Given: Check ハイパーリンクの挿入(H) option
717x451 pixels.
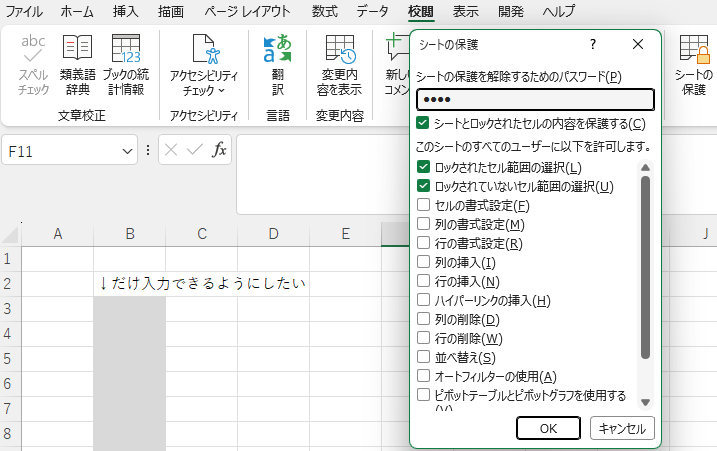Looking at the screenshot, I should point(423,300).
